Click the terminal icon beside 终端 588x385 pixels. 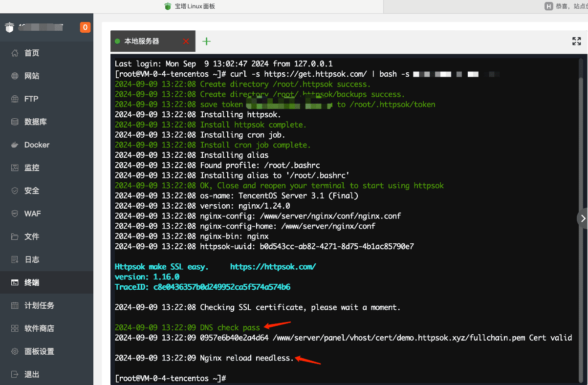15,282
